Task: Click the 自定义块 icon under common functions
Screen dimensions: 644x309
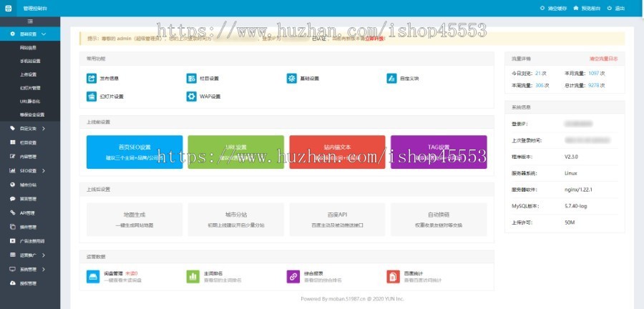Action: tap(392, 79)
